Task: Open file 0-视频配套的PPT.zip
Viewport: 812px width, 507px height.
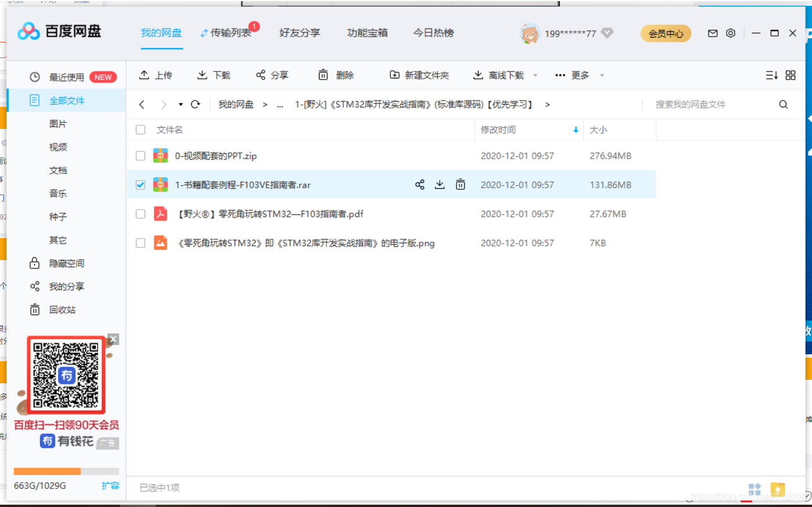Action: click(215, 156)
